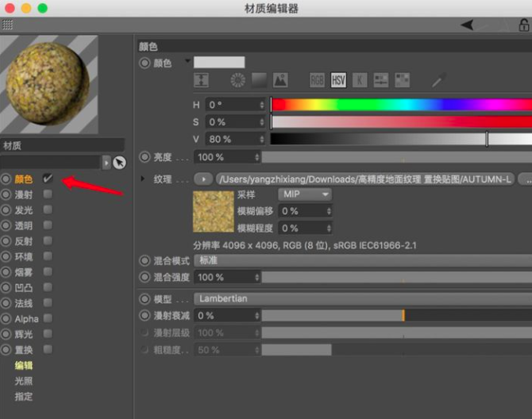Open the MIP sampling dropdown
This screenshot has height=419, width=532.
pos(304,194)
